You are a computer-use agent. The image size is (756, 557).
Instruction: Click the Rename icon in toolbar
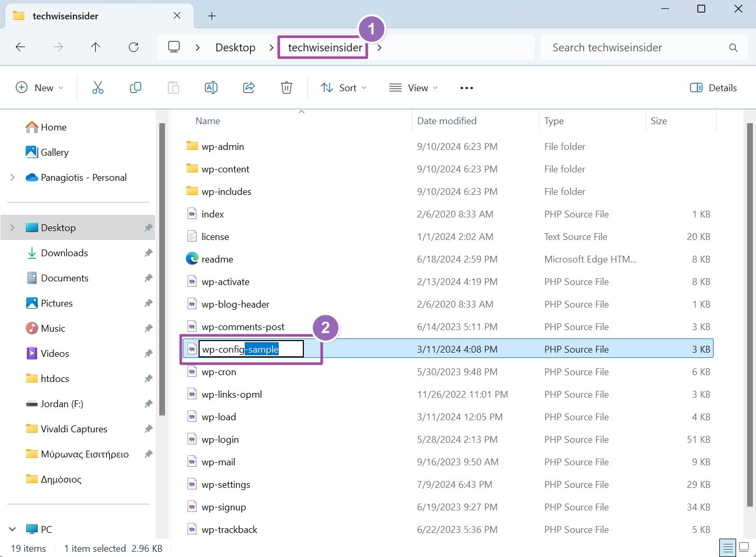[211, 88]
